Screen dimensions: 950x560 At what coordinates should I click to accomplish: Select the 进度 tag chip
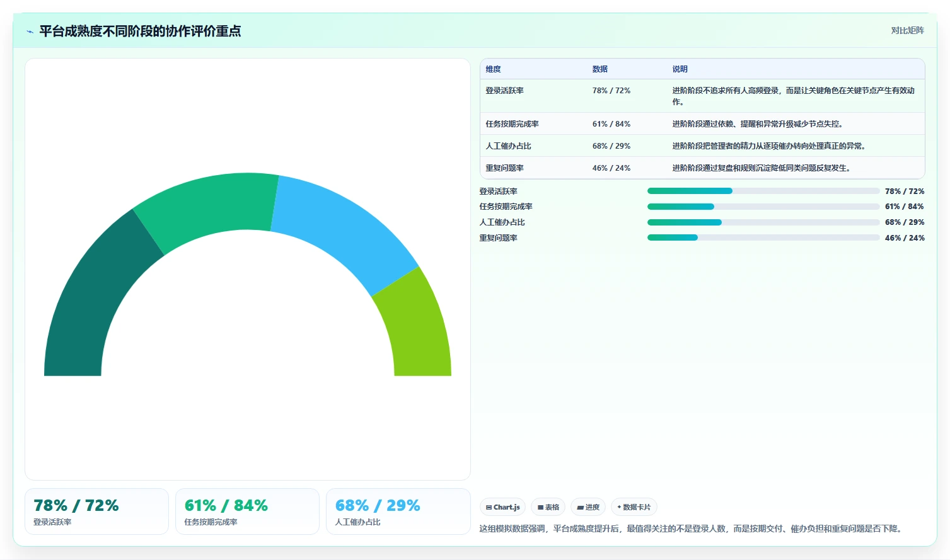pyautogui.click(x=588, y=507)
